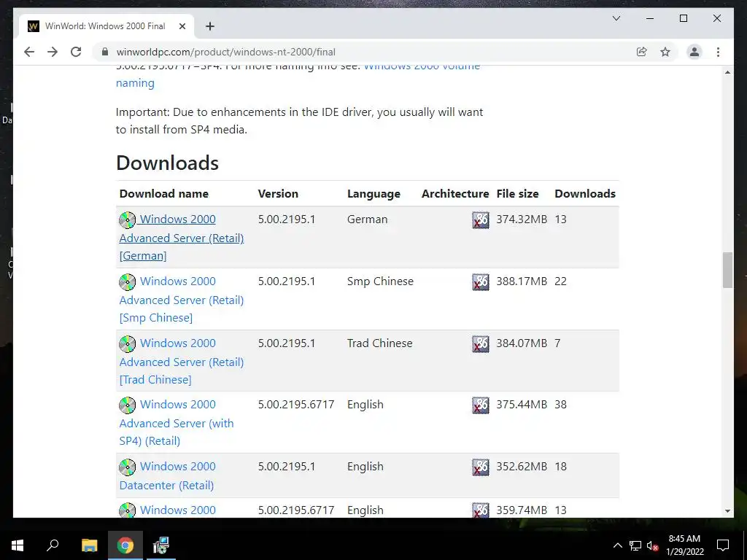Go forward to the next page
Screen dimensions: 747x560
coord(53,52)
